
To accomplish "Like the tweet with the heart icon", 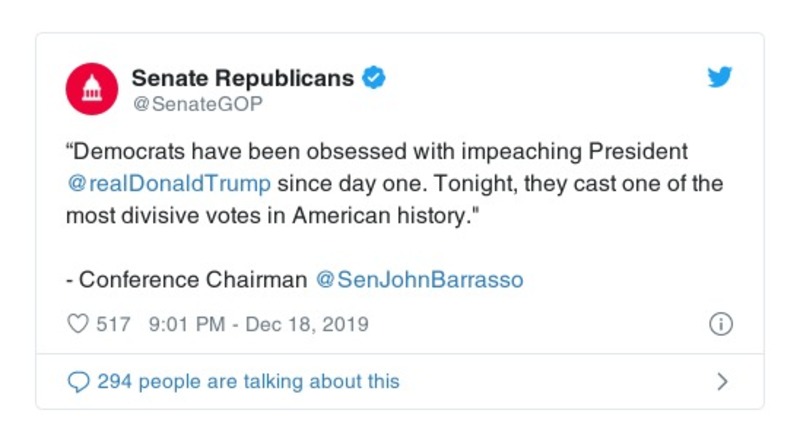I will (x=77, y=324).
